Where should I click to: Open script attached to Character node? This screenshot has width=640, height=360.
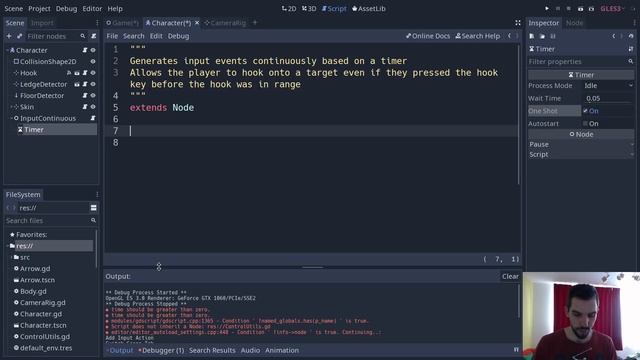85,50
